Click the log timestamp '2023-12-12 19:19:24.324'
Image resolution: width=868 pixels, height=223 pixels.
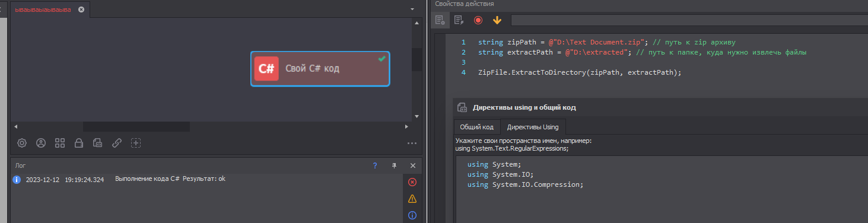tap(65, 179)
